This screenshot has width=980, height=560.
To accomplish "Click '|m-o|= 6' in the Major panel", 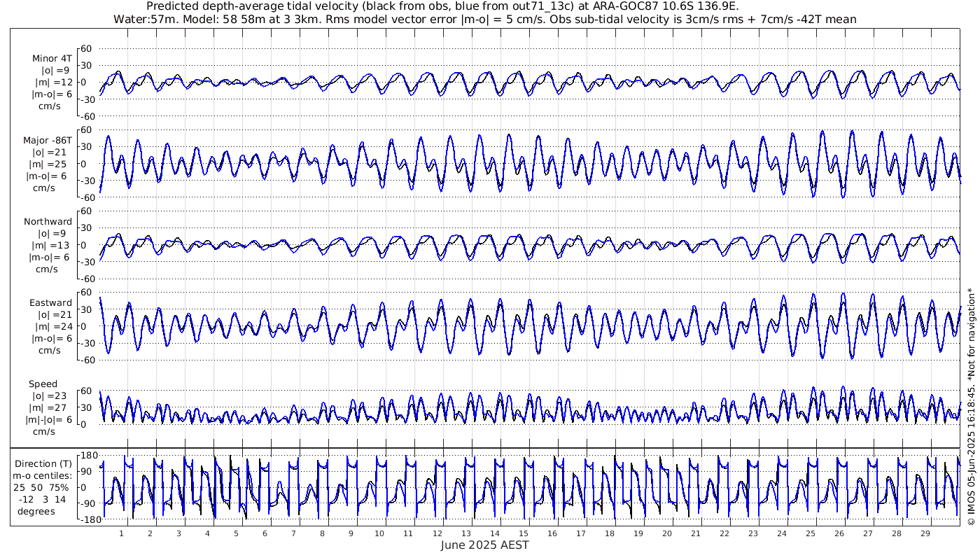I will click(47, 176).
